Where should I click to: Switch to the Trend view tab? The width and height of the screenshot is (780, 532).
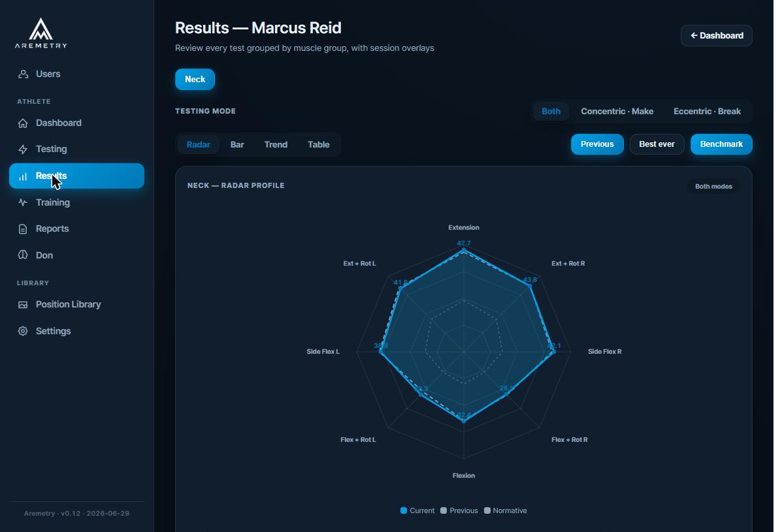click(276, 145)
